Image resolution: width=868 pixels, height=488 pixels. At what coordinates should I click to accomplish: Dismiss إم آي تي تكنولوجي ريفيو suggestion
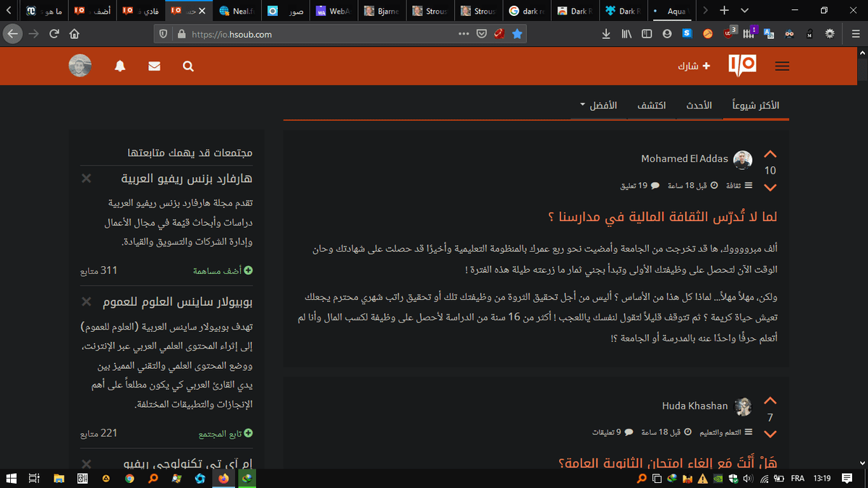(x=86, y=463)
